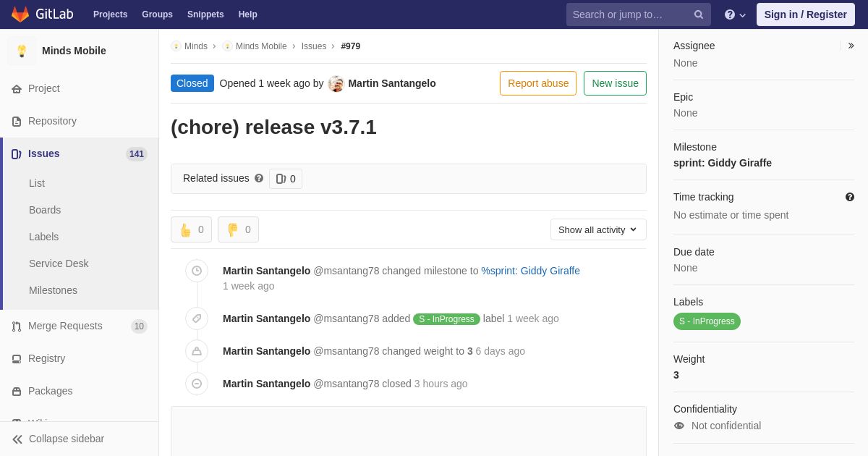Viewport: 868px width, 456px height.
Task: Focus the Search or jump to field
Action: tap(629, 14)
